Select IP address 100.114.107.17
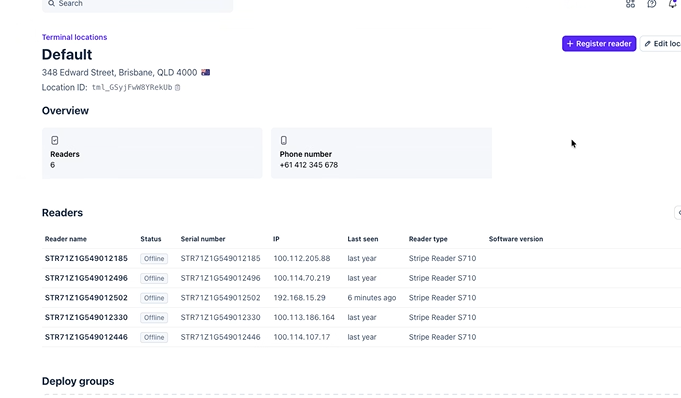 click(302, 337)
